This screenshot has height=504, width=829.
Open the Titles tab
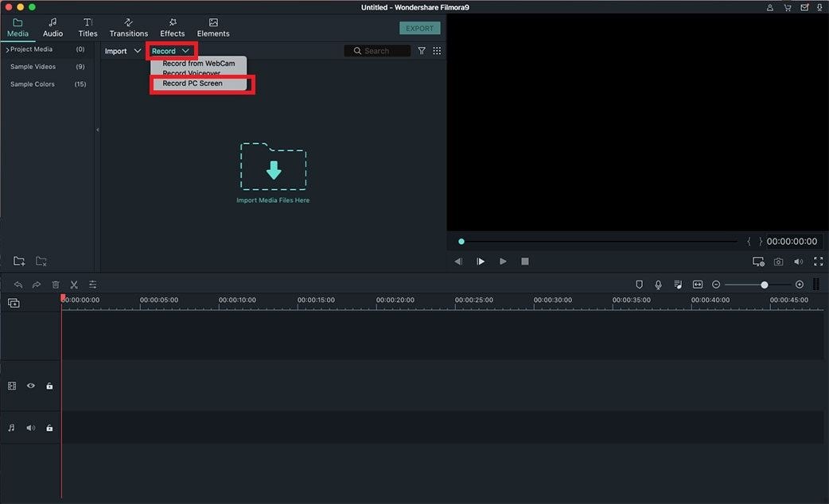(x=88, y=28)
